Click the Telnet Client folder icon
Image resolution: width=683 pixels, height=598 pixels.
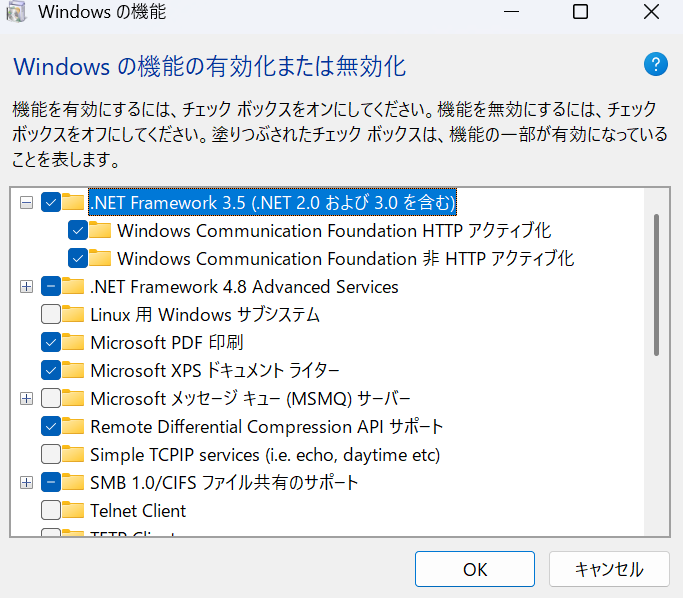74,510
